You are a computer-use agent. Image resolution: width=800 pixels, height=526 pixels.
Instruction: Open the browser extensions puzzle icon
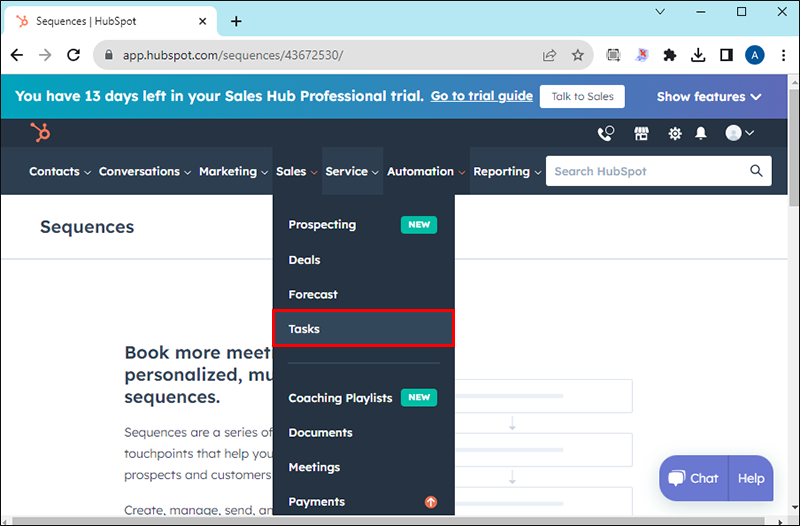coord(669,55)
